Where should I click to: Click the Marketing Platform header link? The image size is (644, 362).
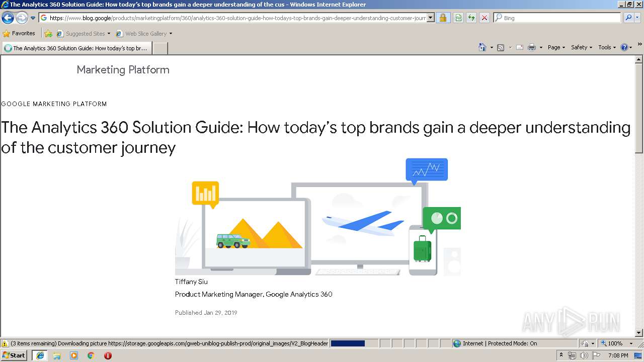[123, 70]
